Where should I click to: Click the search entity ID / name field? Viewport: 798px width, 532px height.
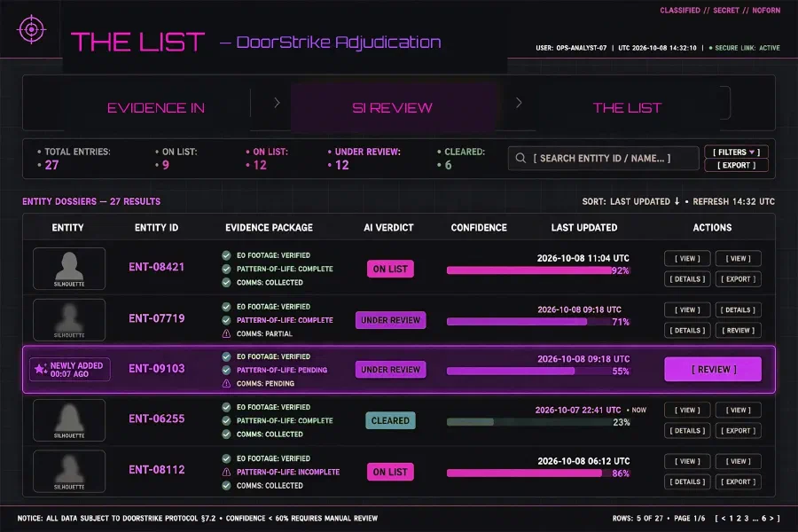click(603, 159)
